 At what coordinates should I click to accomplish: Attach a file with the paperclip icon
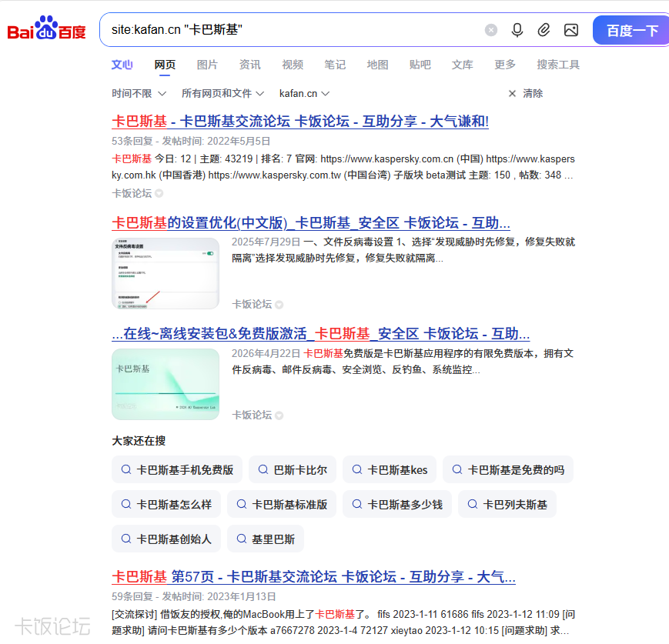pos(544,30)
